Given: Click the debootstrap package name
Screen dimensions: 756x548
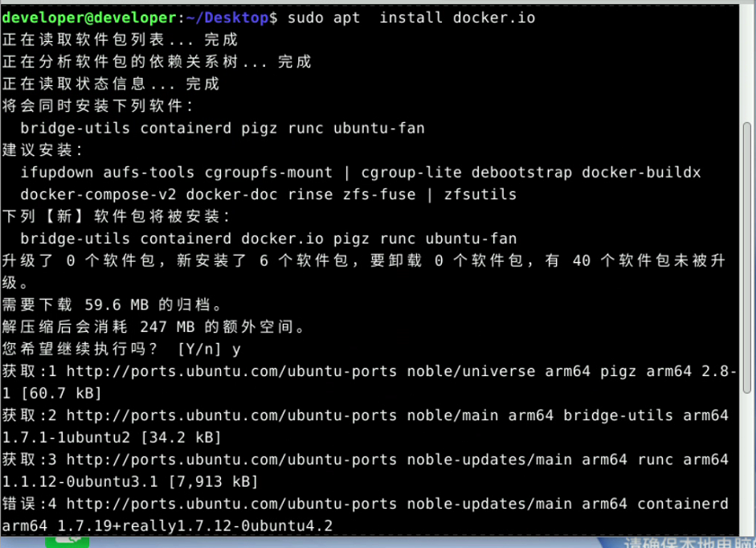Looking at the screenshot, I should point(521,173).
